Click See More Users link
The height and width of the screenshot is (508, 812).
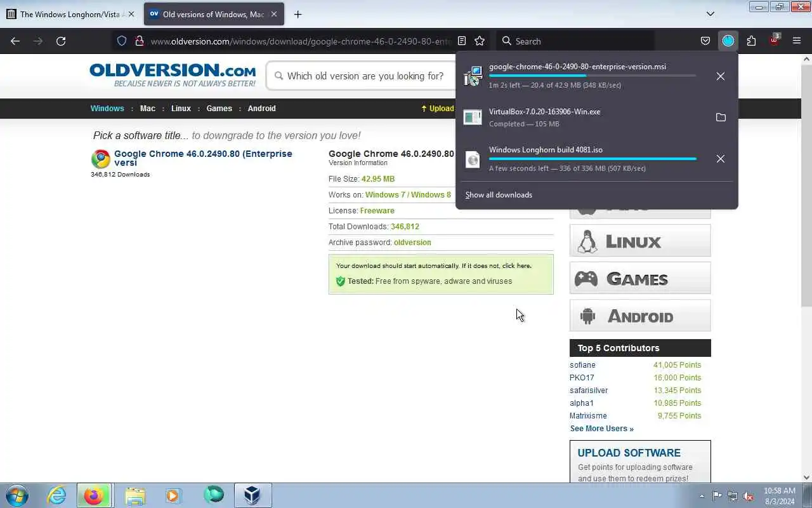coord(601,429)
